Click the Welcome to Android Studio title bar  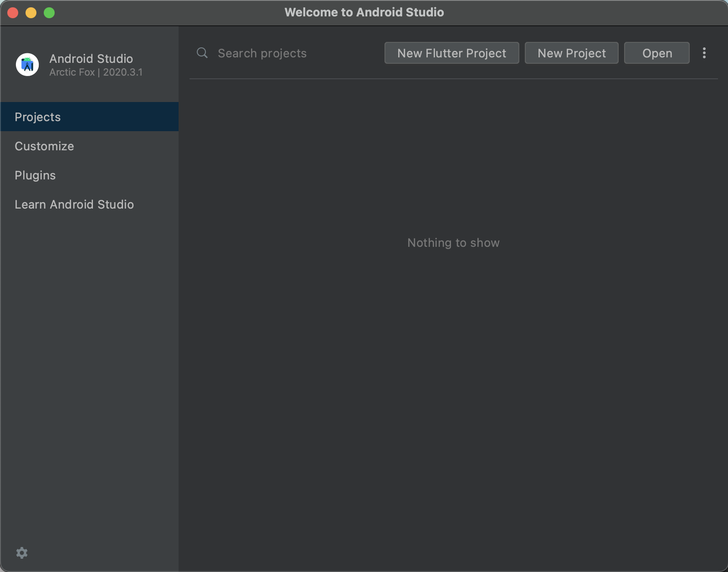[x=364, y=12]
